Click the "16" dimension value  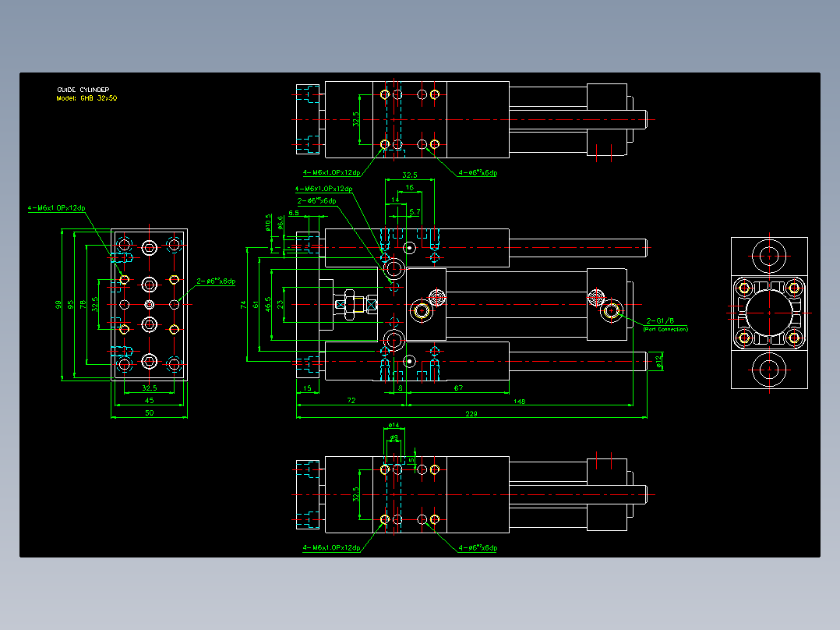click(x=409, y=188)
